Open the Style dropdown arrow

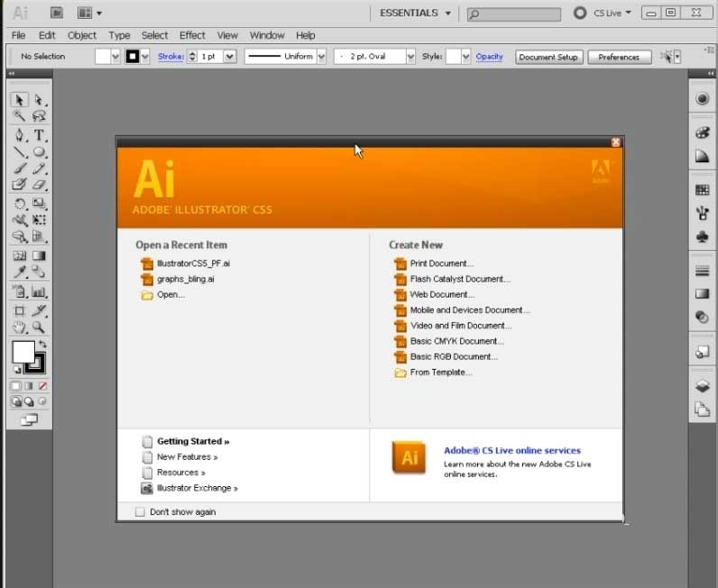pos(465,56)
